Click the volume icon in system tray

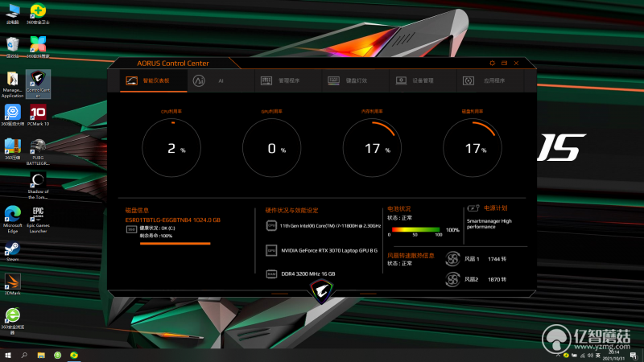point(590,356)
